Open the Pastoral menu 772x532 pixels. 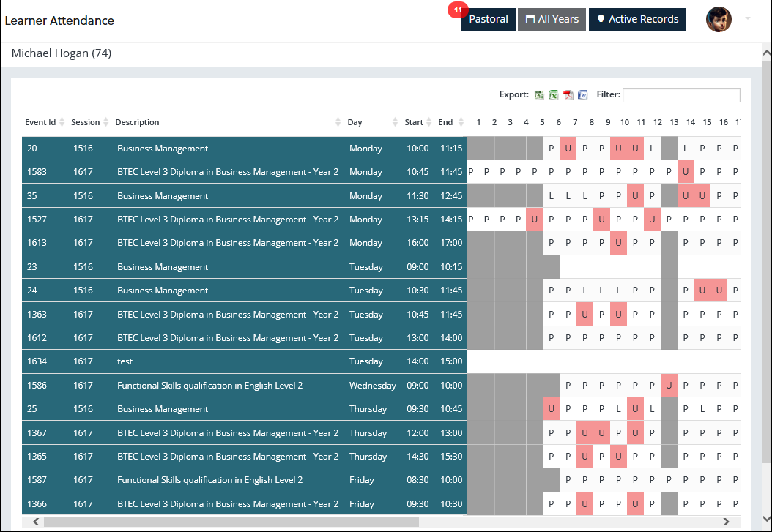point(489,20)
